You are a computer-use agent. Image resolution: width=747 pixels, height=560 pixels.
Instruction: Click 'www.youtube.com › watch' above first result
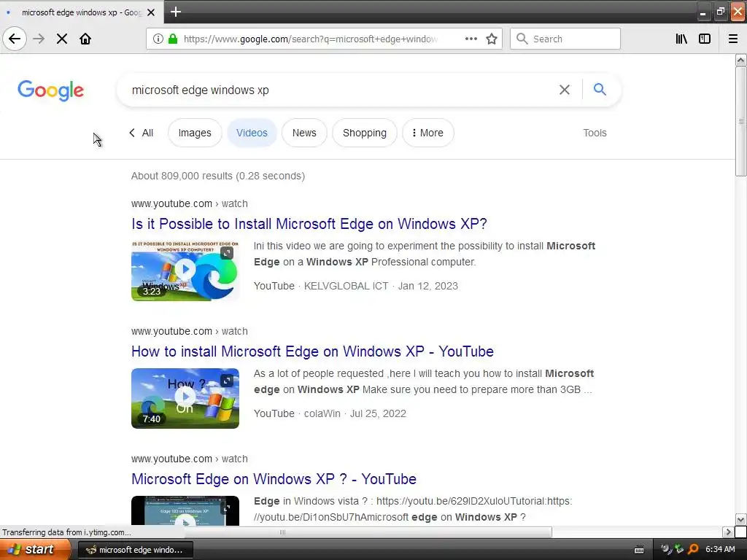[x=190, y=204]
